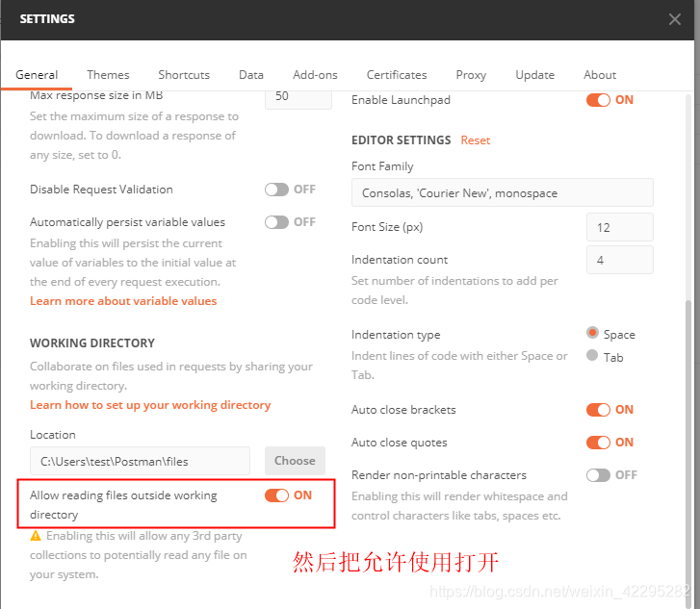Open the About tab
This screenshot has height=609, width=700.
[x=600, y=74]
